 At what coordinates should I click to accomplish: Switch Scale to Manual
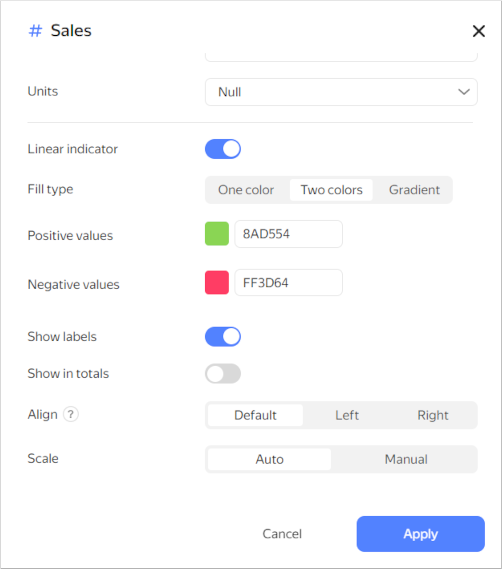(406, 459)
